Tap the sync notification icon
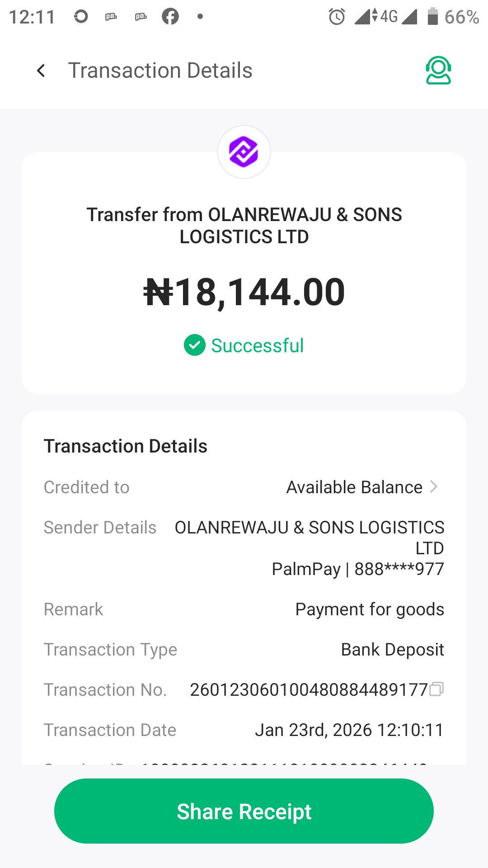Image resolution: width=488 pixels, height=868 pixels. point(81,17)
